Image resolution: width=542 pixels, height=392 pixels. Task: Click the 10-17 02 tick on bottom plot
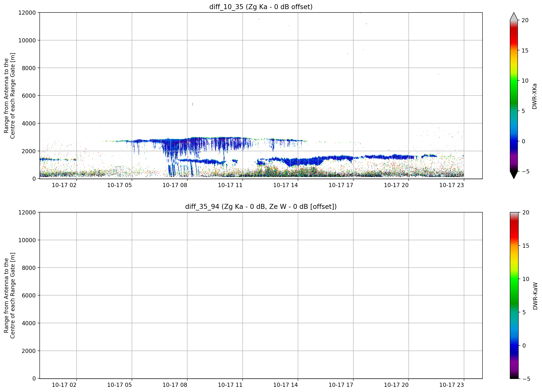[64, 385]
